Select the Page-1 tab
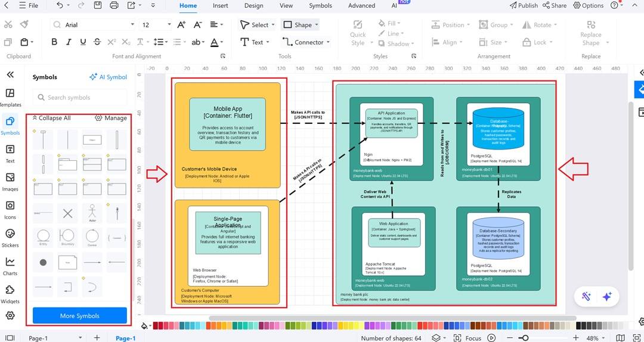 [126, 338]
